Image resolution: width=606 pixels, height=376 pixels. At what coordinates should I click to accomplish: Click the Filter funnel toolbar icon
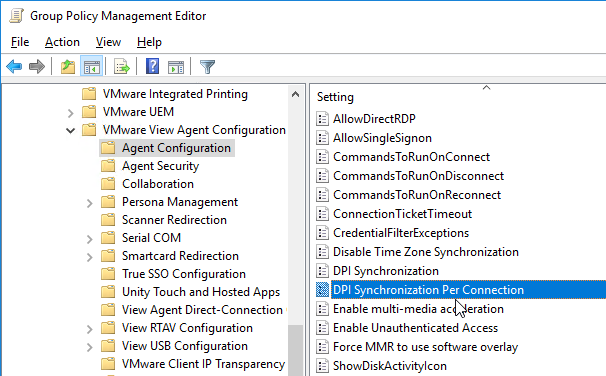(x=207, y=66)
